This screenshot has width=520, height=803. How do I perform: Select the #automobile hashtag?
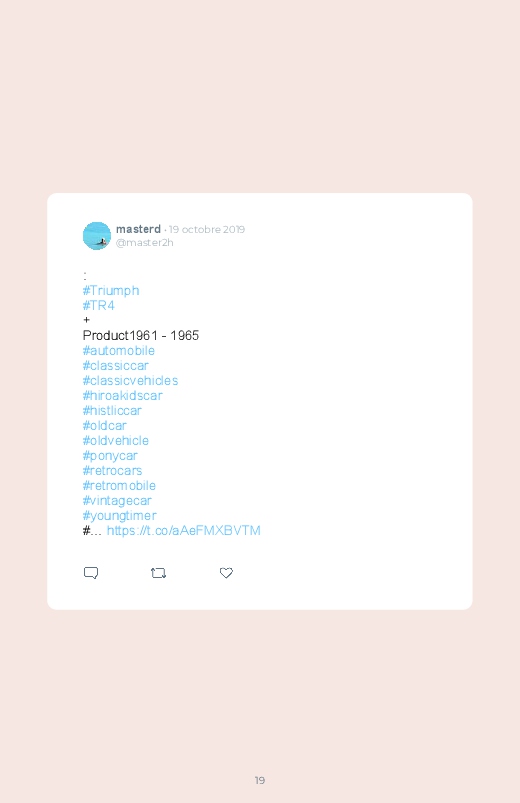[118, 350]
